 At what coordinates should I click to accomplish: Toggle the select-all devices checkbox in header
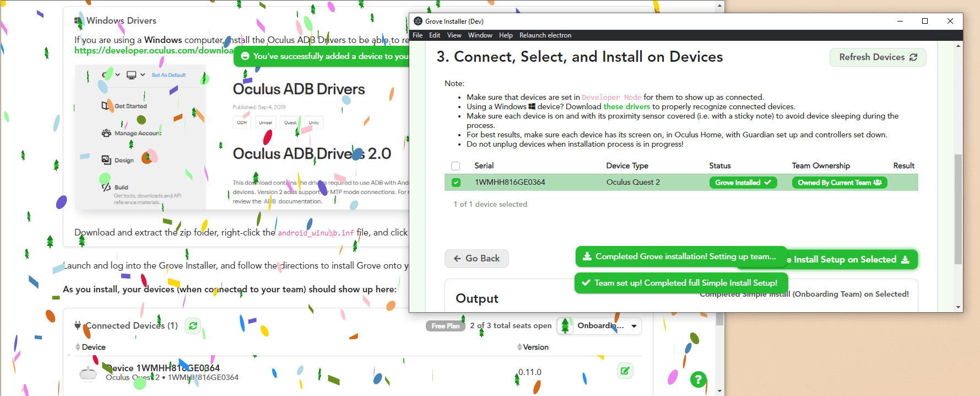click(456, 166)
